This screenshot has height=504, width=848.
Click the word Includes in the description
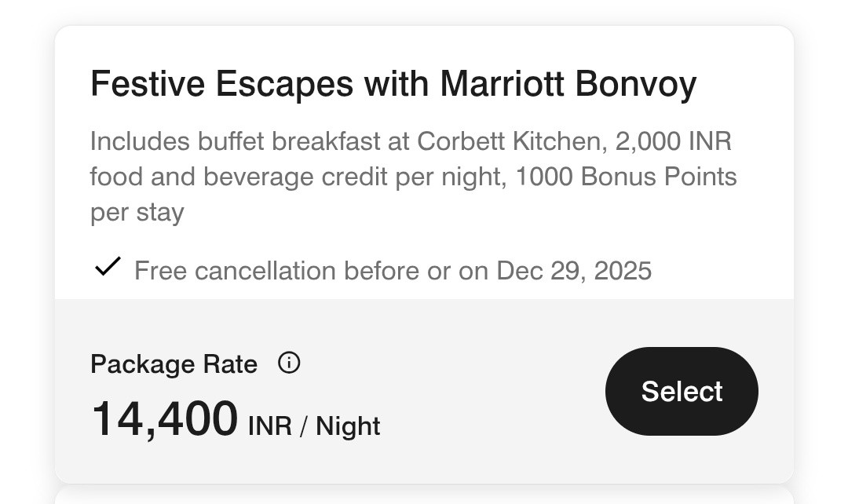[140, 141]
